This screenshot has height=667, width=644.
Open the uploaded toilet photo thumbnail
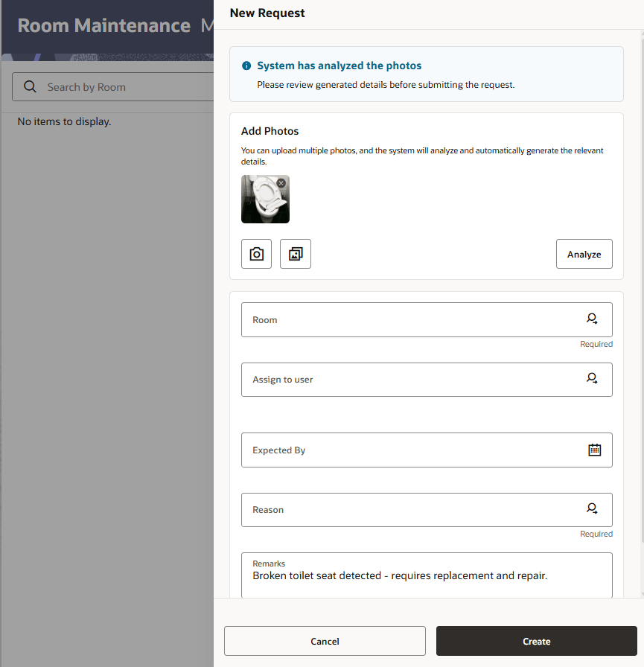265,199
